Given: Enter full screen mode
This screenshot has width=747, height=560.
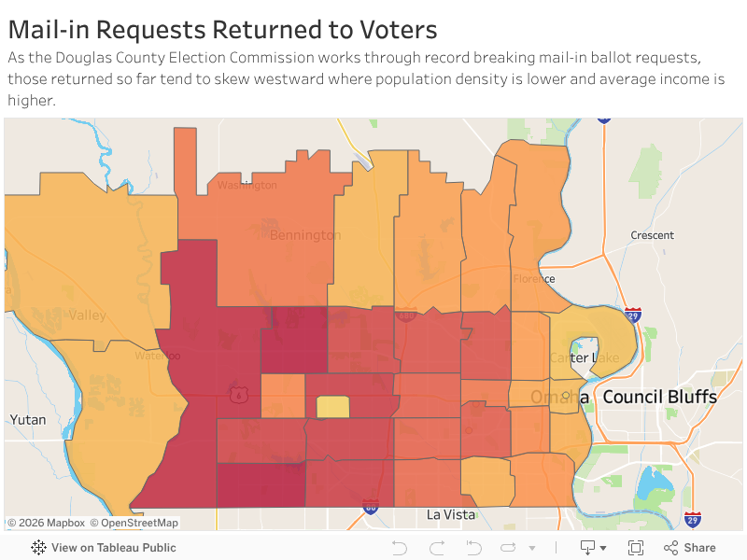Looking at the screenshot, I should (636, 548).
